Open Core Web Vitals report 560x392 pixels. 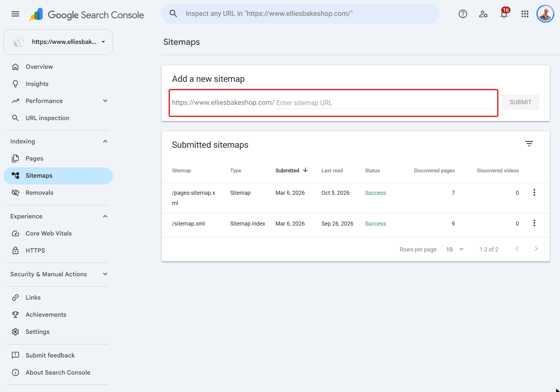coord(58,233)
